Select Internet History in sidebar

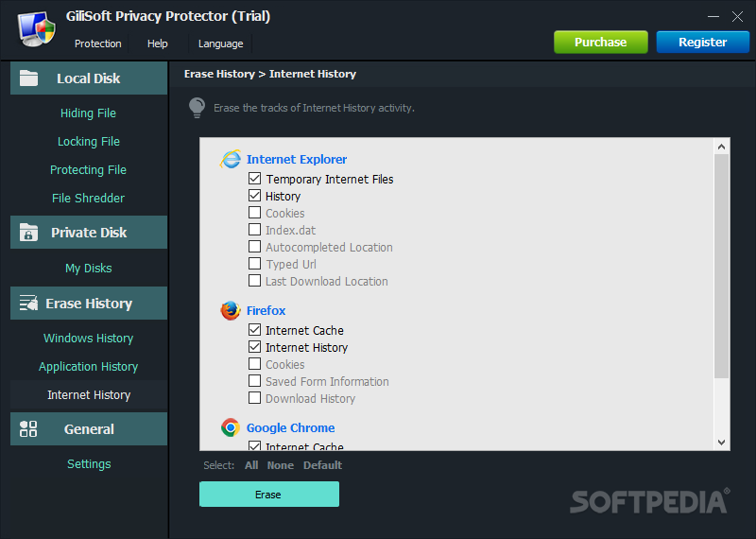(x=89, y=394)
